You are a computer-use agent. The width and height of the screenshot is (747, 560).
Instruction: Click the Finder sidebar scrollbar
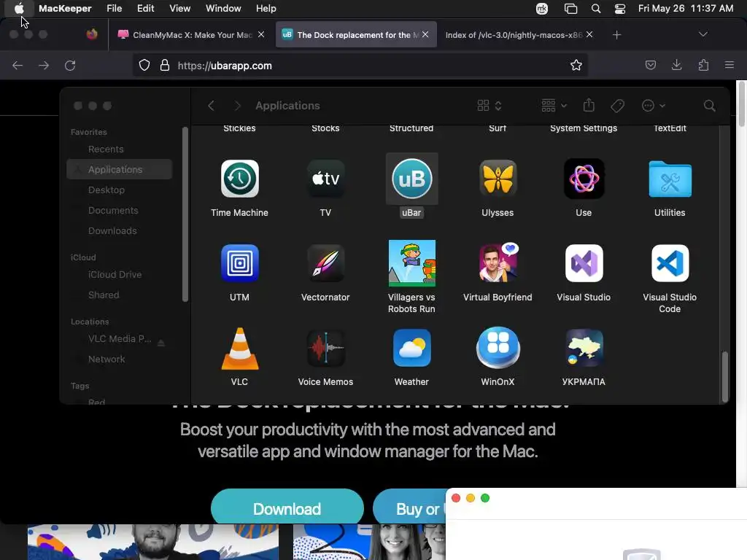pyautogui.click(x=185, y=214)
